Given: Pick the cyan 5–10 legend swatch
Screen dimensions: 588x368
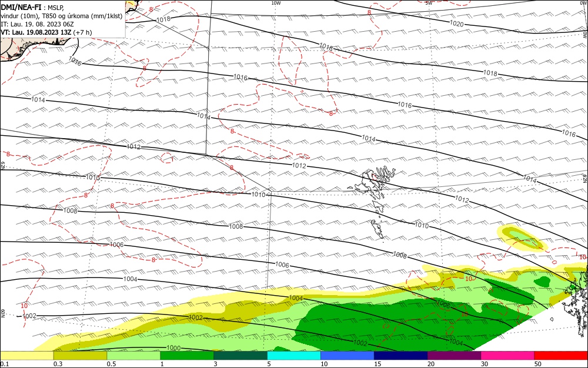Looking at the screenshot, I should tap(294, 356).
